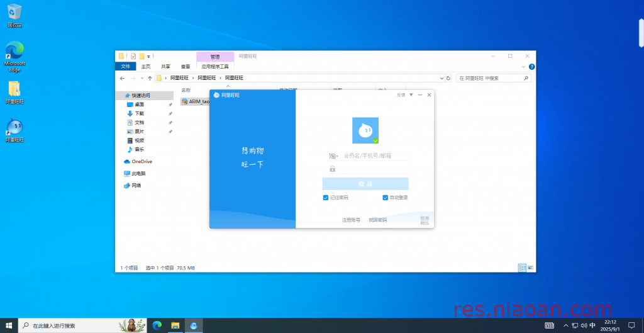Switch Explorer to details view icon
The width and height of the screenshot is (644, 333).
point(523,268)
